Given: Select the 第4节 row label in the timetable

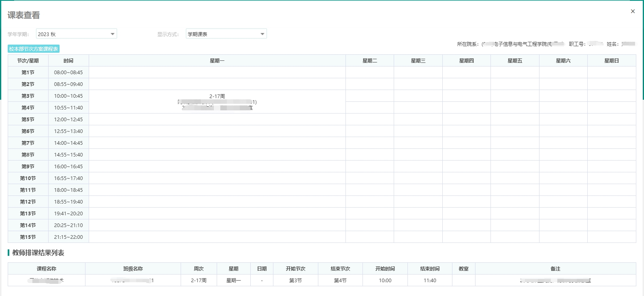Looking at the screenshot, I should [x=28, y=107].
